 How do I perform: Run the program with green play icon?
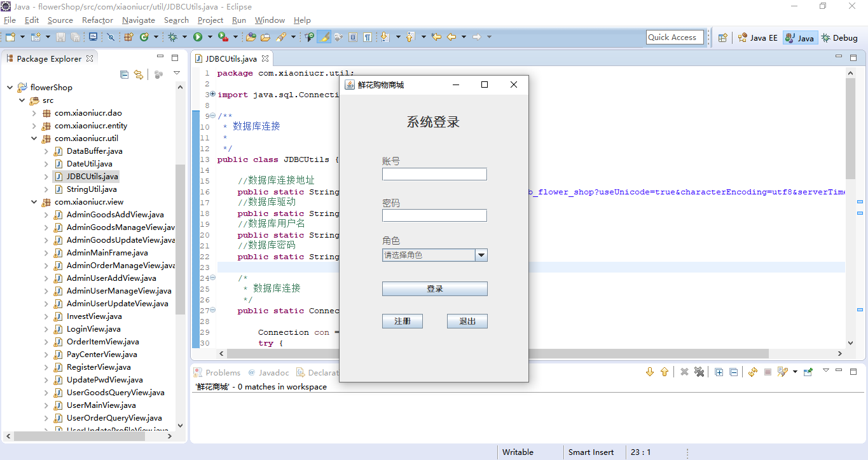point(198,37)
